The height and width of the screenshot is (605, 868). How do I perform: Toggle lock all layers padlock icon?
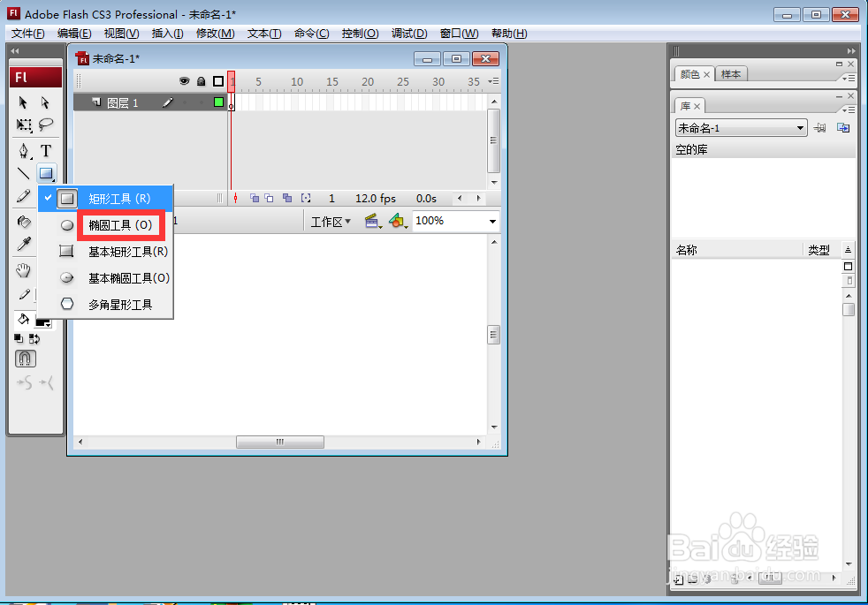[x=202, y=81]
